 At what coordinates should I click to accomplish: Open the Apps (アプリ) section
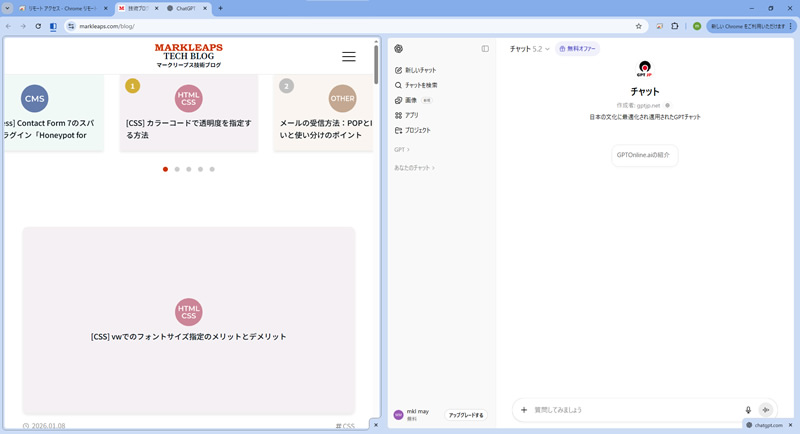pos(411,115)
